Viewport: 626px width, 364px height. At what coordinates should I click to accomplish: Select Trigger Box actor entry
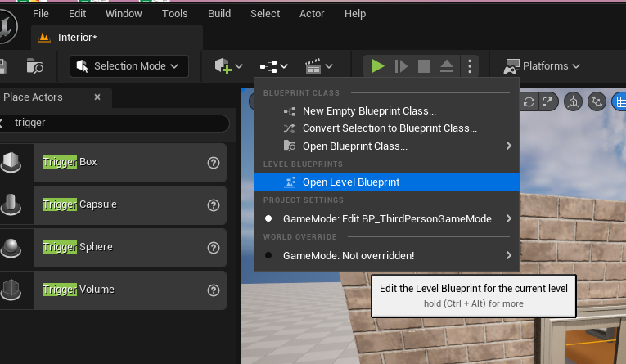coord(113,163)
